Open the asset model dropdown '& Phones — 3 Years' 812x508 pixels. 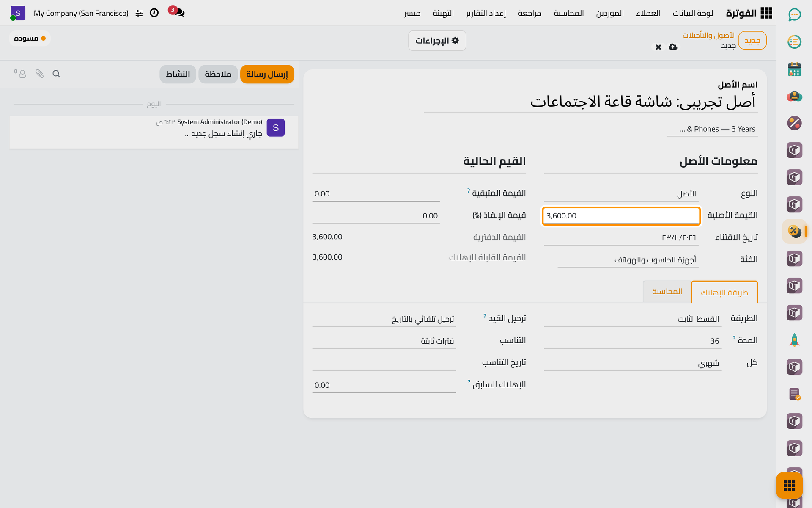point(712,129)
